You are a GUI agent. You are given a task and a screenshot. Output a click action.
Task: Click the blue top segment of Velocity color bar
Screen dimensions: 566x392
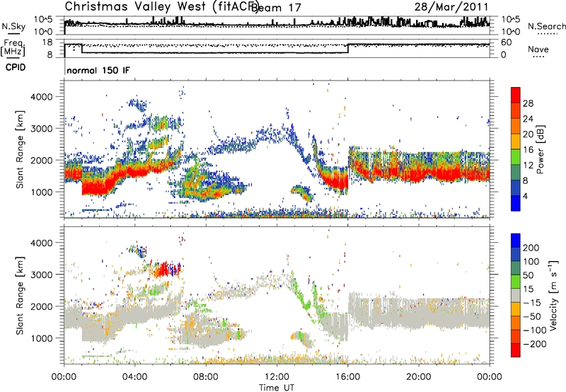point(516,241)
